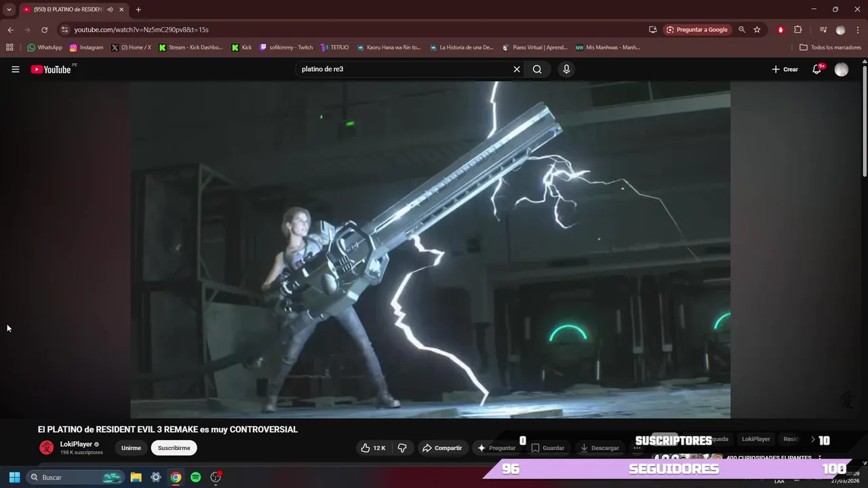This screenshot has height=488, width=868.
Task: Close the EL PLATINO de RESIDENT tab
Action: 121,9
